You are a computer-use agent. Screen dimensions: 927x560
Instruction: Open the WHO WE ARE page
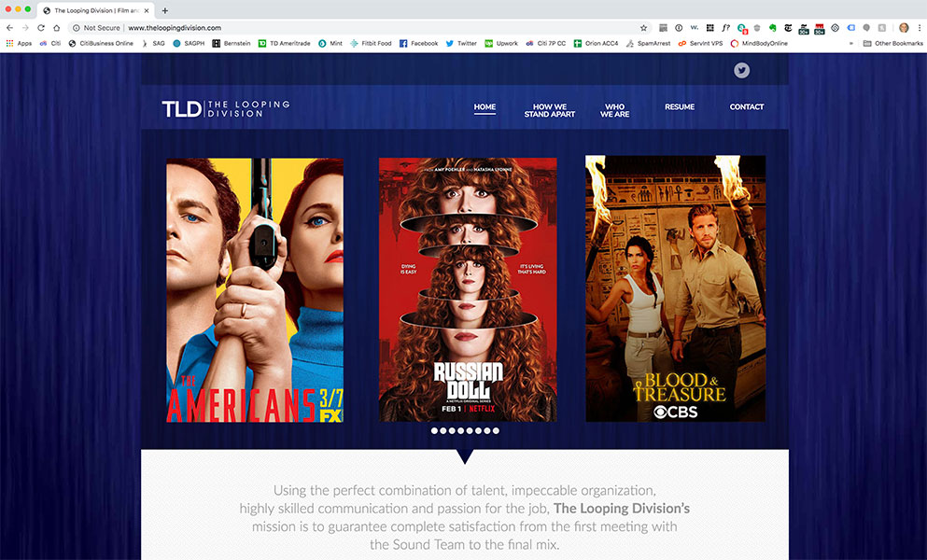click(615, 110)
